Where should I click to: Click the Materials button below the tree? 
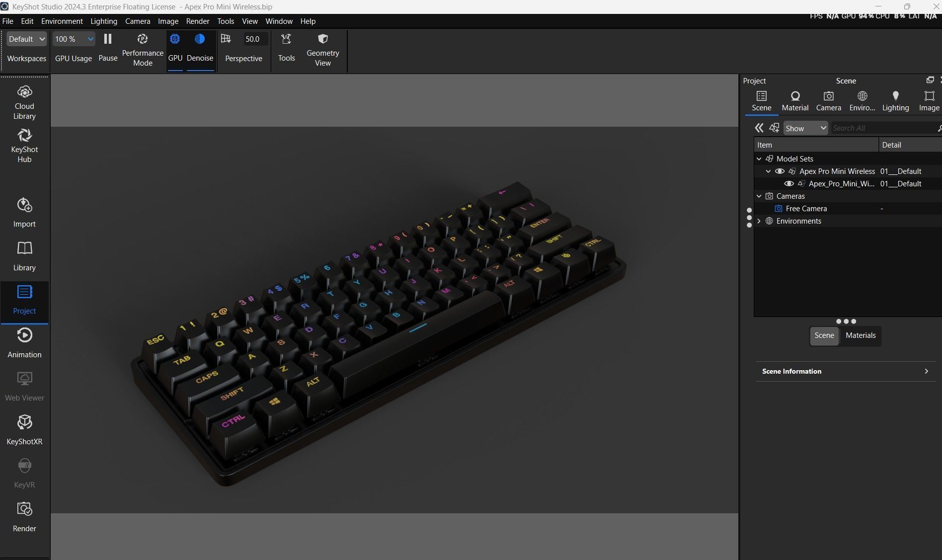861,335
